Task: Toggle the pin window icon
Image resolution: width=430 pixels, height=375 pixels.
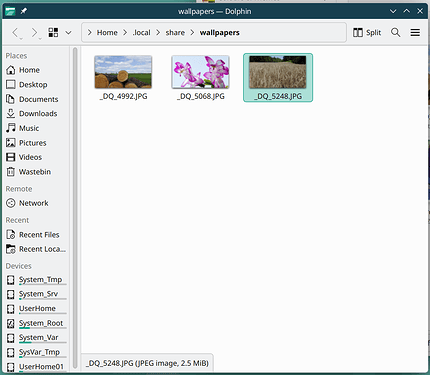Action: click(x=24, y=11)
